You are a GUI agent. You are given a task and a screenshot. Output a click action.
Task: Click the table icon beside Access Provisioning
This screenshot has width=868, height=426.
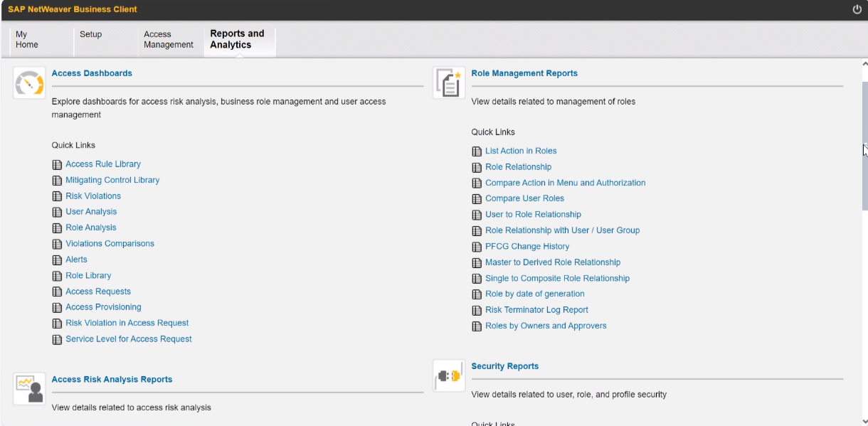coord(58,308)
